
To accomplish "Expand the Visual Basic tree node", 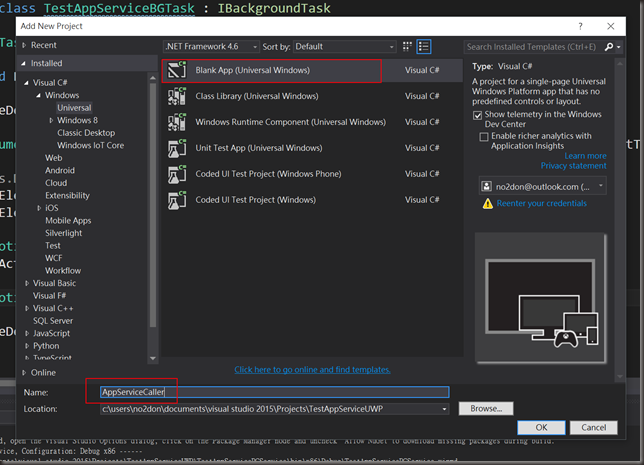I will (27, 283).
